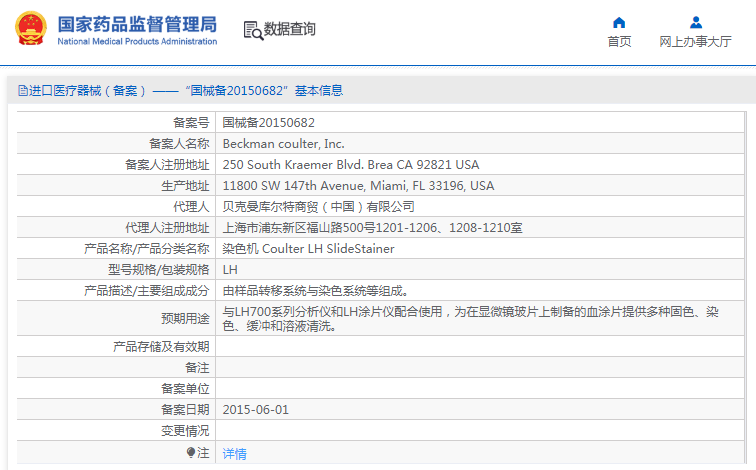Image resolution: width=756 pixels, height=470 pixels.
Task: Click the 网上办事大厅 person icon
Action: tap(695, 22)
